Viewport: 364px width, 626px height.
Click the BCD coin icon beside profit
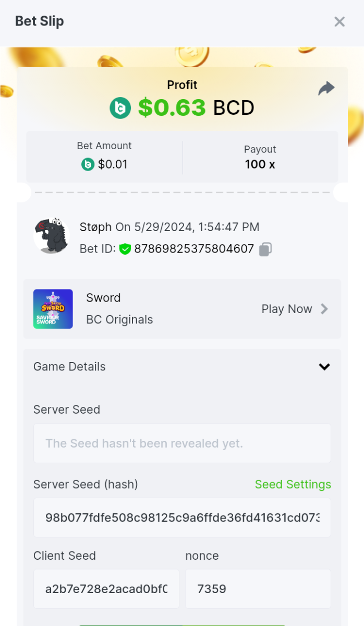120,108
